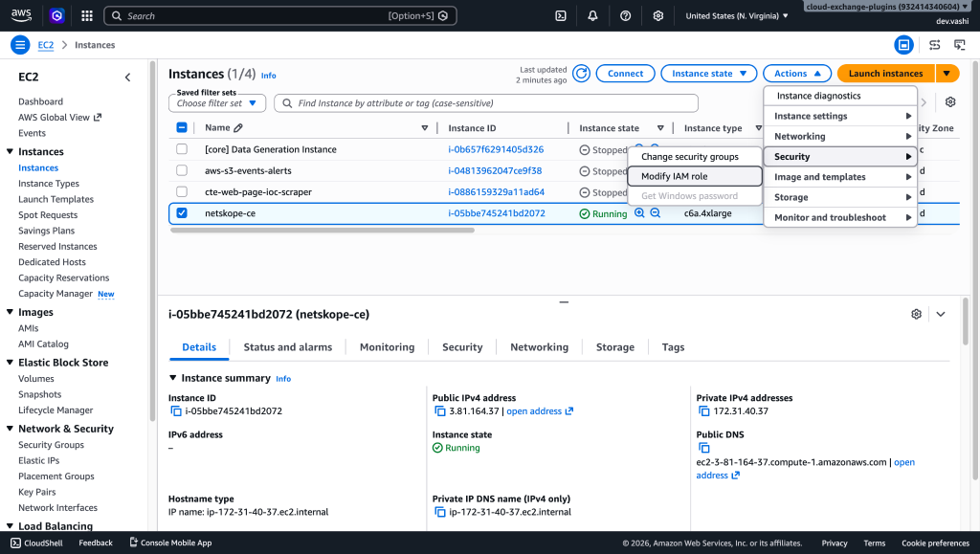The width and height of the screenshot is (980, 554).
Task: Open the top bar settings gear
Action: click(657, 15)
